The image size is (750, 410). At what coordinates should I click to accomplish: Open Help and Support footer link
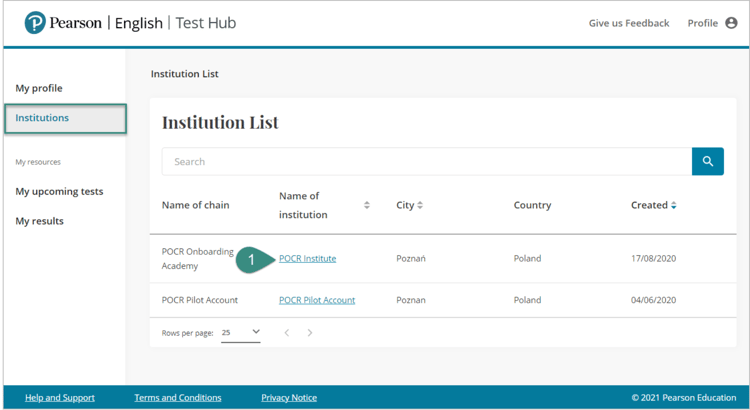[x=60, y=398]
